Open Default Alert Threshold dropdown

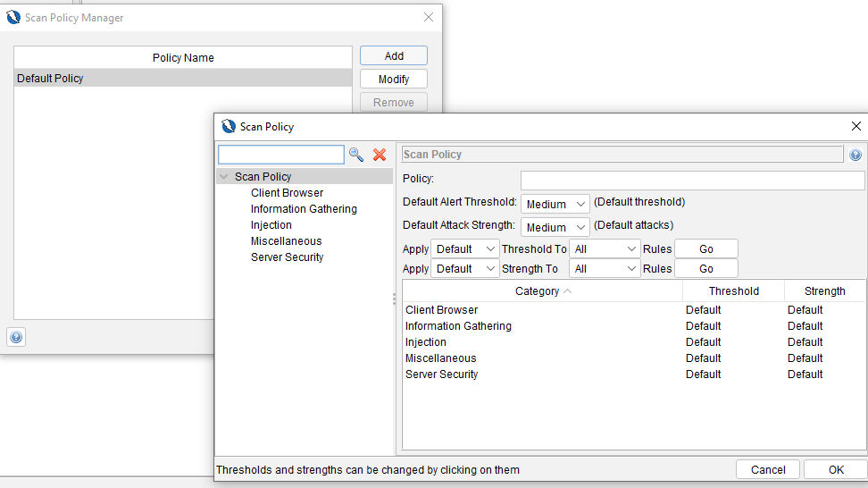[555, 204]
